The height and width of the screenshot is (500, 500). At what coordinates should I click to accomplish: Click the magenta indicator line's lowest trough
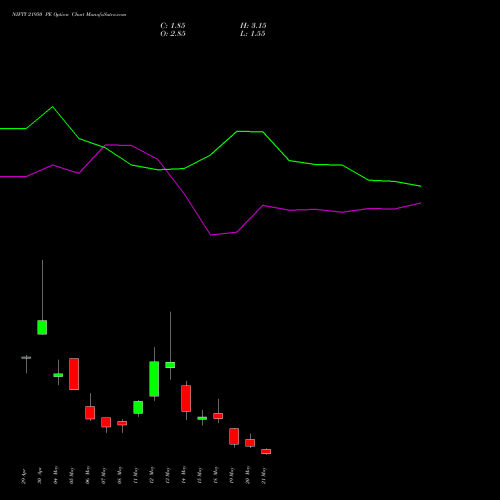211,235
